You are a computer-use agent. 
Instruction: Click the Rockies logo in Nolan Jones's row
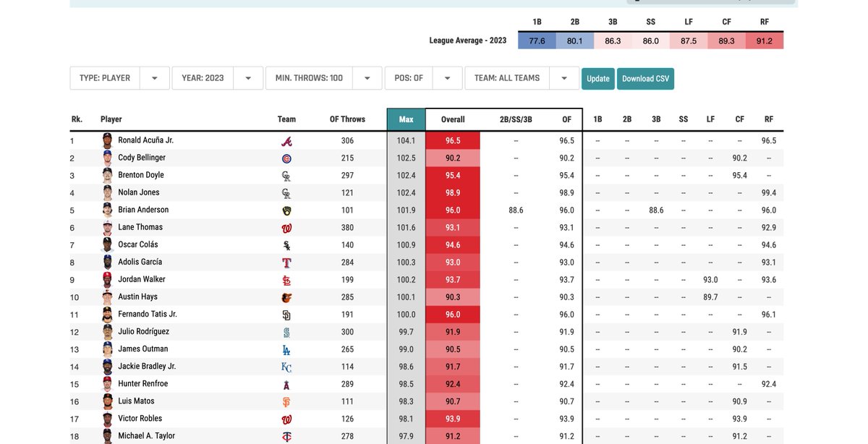286,193
